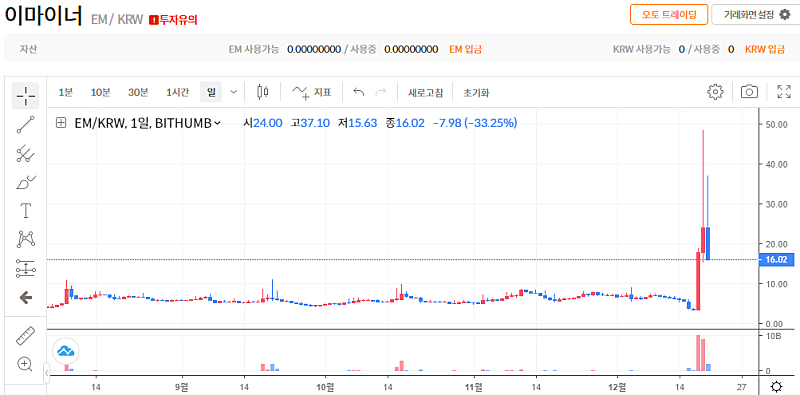Open the 오토 트레이딩 button
800x395 pixels.
668,14
